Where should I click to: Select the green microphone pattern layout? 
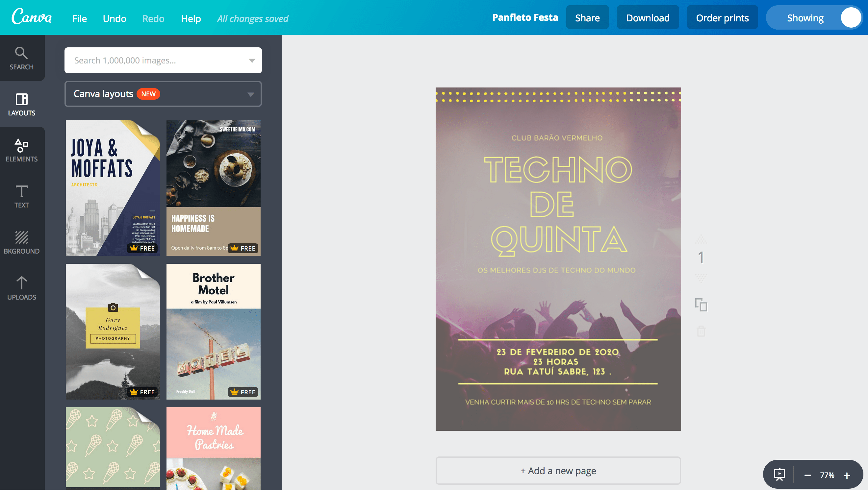(x=113, y=447)
